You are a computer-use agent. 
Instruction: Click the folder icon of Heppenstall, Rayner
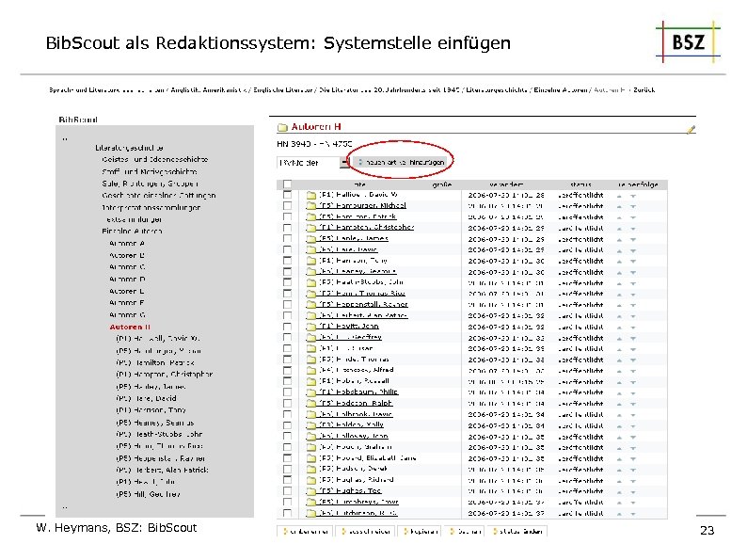(311, 305)
